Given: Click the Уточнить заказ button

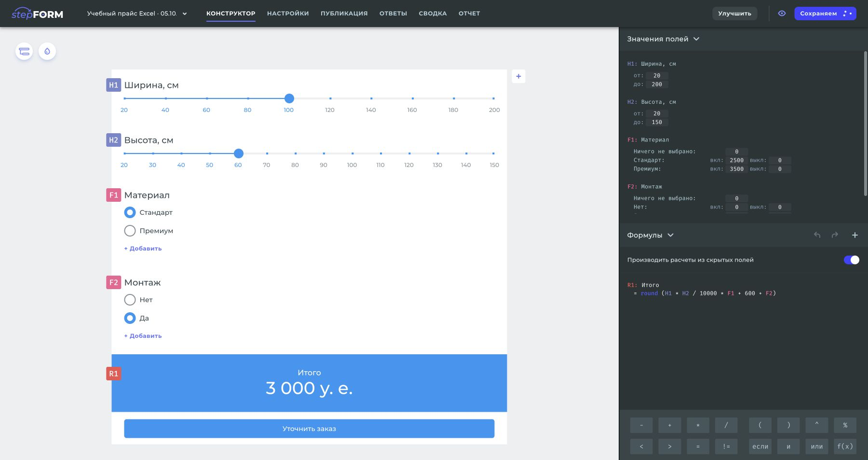Looking at the screenshot, I should pos(309,429).
